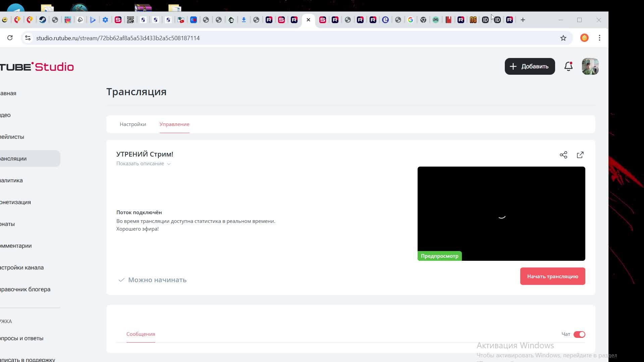Open Комментарии in sidebar
Screen dimensions: 644x362
16,246
